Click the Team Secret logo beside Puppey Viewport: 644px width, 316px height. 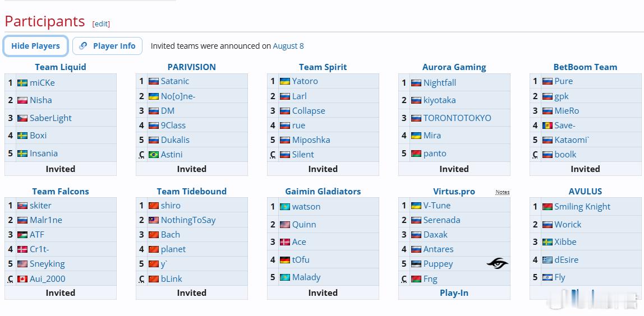497,263
